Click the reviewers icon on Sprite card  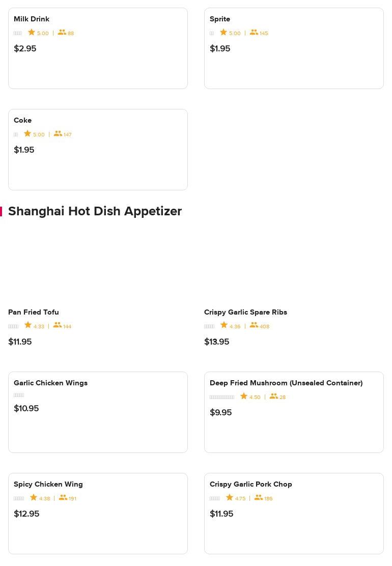tap(254, 33)
